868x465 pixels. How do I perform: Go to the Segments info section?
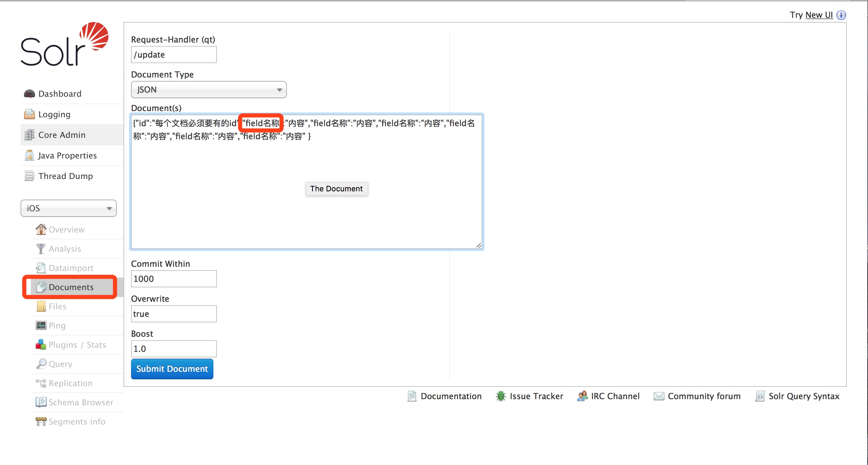pyautogui.click(x=77, y=421)
